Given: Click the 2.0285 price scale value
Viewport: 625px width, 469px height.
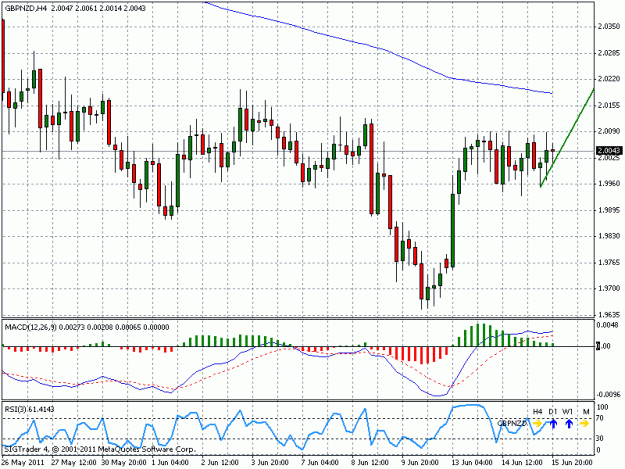Looking at the screenshot, I should pos(609,53).
